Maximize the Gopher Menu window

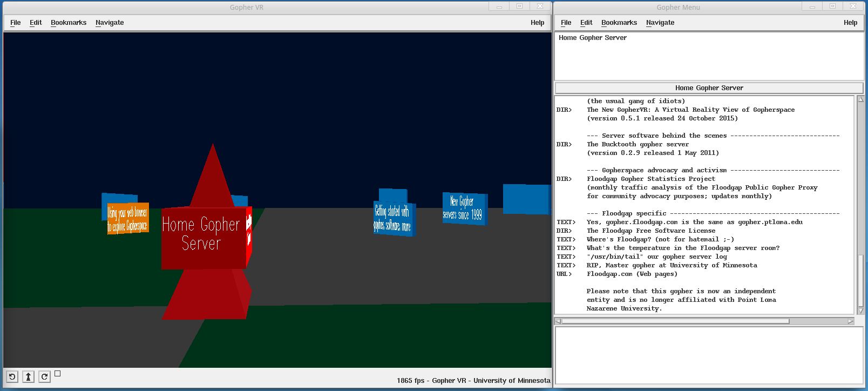tap(832, 6)
